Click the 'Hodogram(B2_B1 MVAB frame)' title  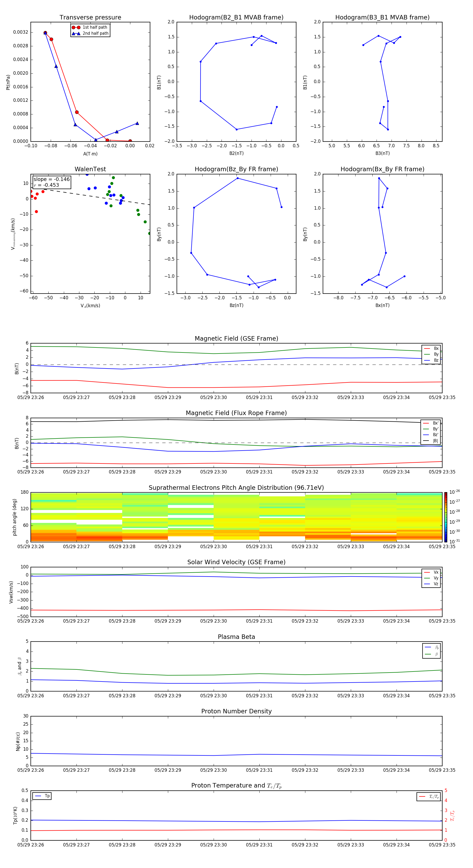(x=236, y=18)
